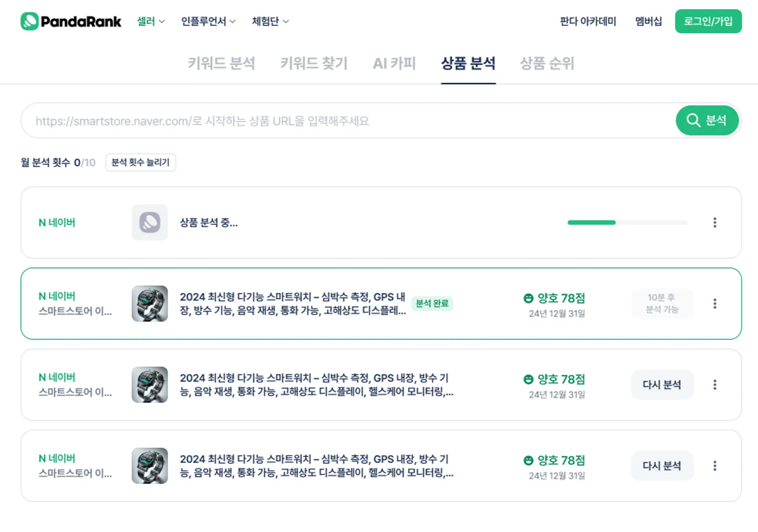Expand the 인플루언서 dropdown menu
758x532 pixels.
pyautogui.click(x=208, y=21)
